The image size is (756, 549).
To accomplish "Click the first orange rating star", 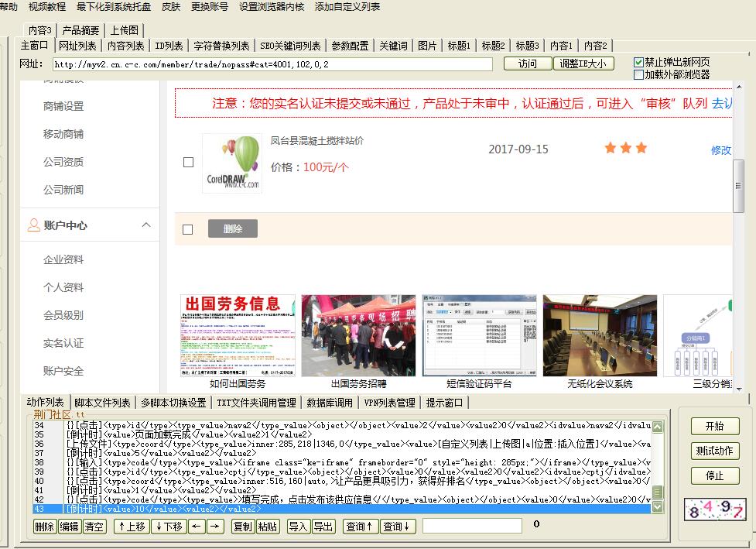I will (611, 148).
